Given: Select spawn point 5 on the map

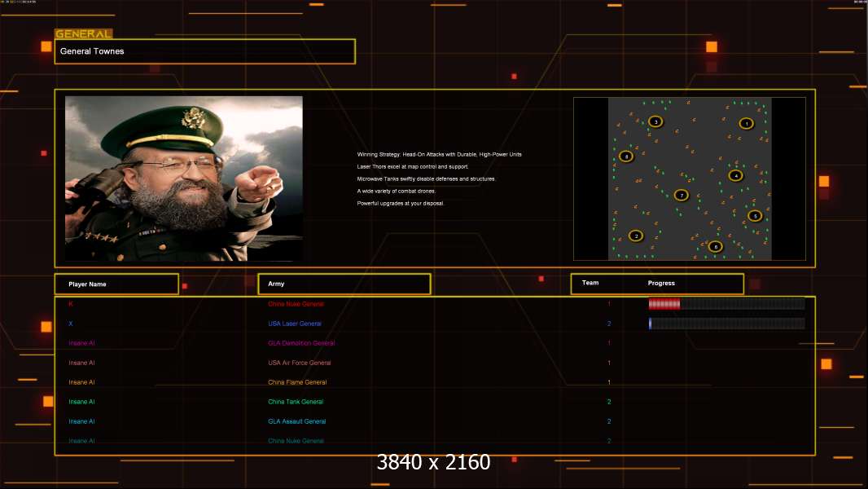Looking at the screenshot, I should [755, 216].
